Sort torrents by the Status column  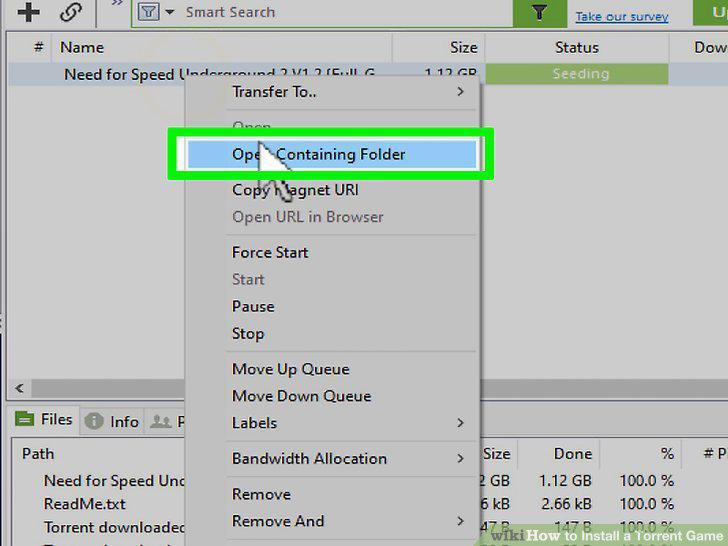(x=577, y=47)
